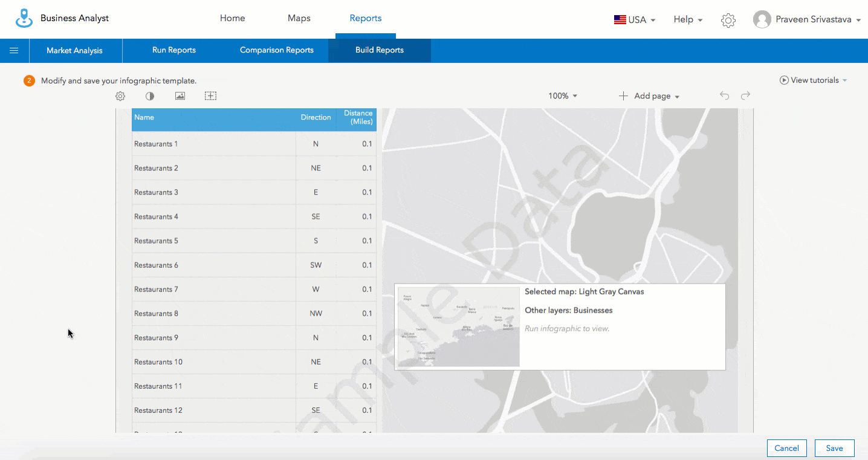
Task: Click the dashed-square add element icon
Action: click(x=210, y=96)
